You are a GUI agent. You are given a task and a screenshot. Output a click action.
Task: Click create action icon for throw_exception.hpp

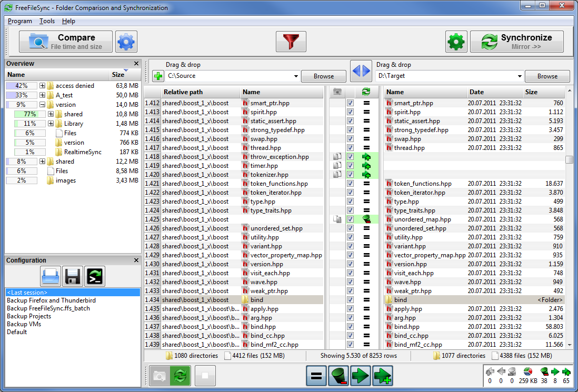point(366,157)
